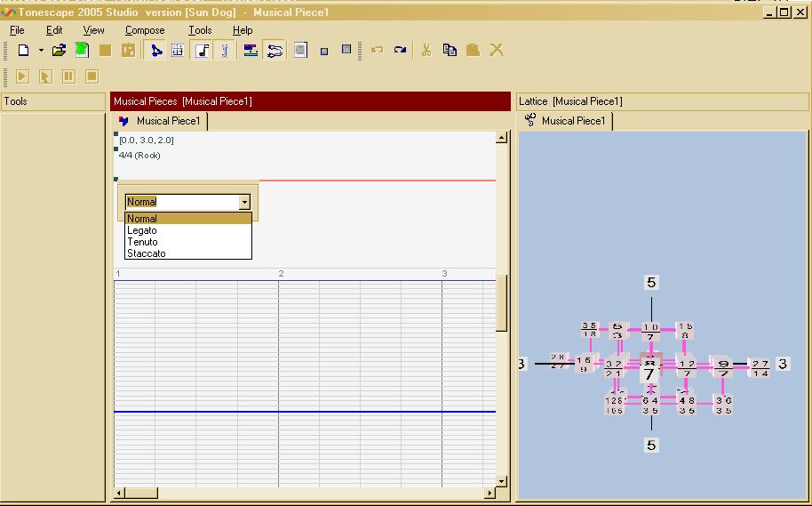Click the New document icon
This screenshot has height=506, width=812.
point(23,51)
